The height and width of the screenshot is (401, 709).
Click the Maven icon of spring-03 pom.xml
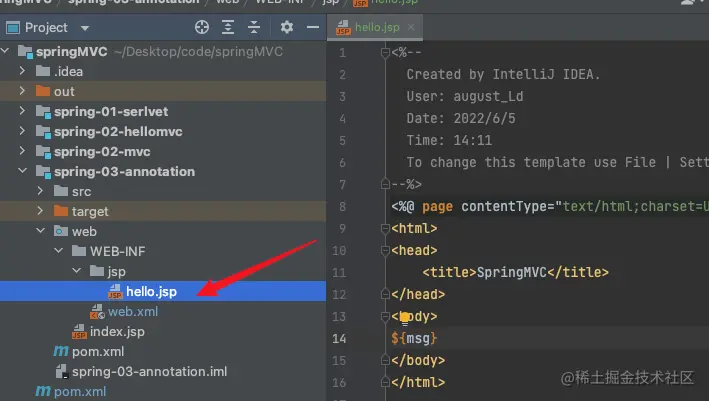tap(61, 351)
